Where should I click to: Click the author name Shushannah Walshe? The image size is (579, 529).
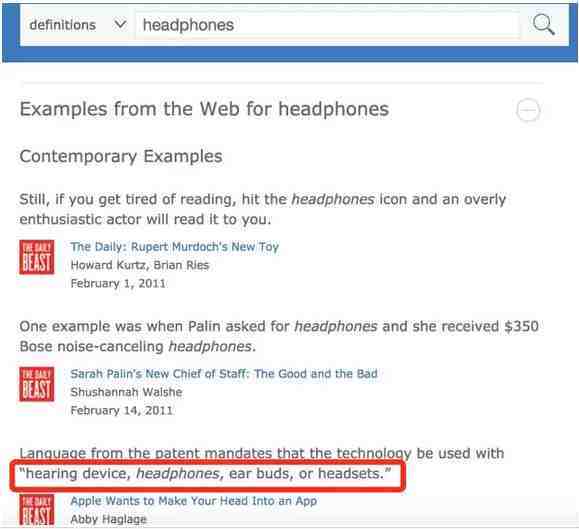click(x=126, y=392)
